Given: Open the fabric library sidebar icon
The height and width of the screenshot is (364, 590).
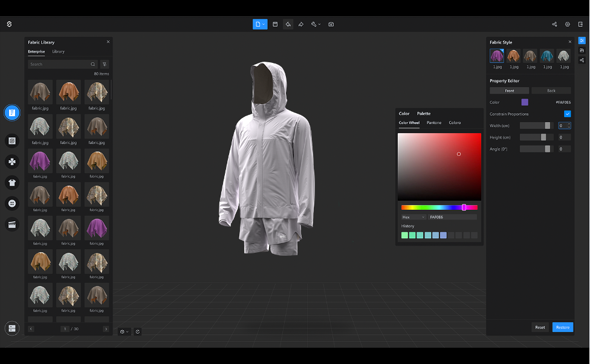Looking at the screenshot, I should (11, 112).
